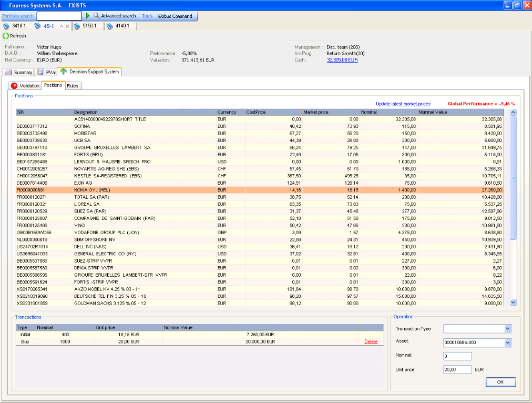This screenshot has height=403, width=532.
Task: Click the PVal tab list icon
Action: point(40,72)
